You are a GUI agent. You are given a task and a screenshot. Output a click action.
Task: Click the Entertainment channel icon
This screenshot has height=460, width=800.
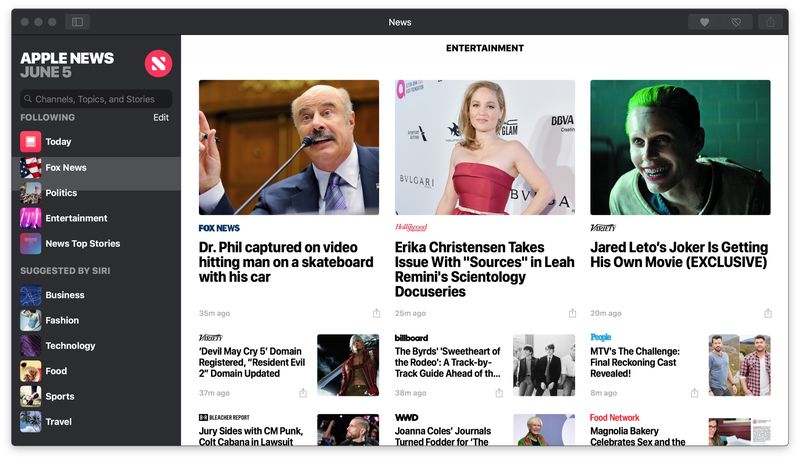[x=31, y=218]
